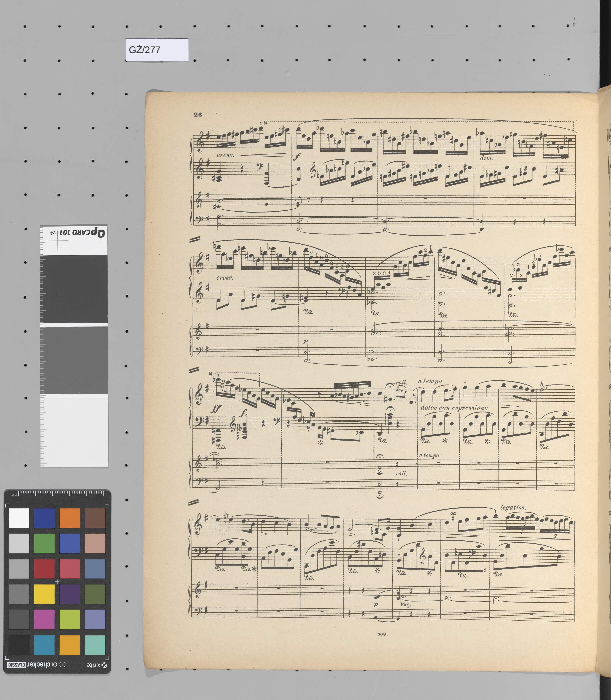The height and width of the screenshot is (700, 611).
Task: Click the brown swatch in the top row
Action: tap(95, 518)
